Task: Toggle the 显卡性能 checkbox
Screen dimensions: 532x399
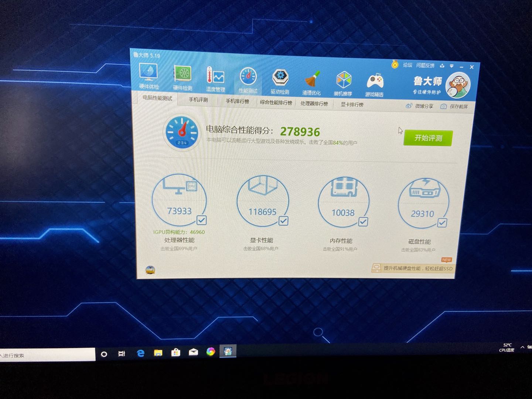Action: click(x=283, y=221)
